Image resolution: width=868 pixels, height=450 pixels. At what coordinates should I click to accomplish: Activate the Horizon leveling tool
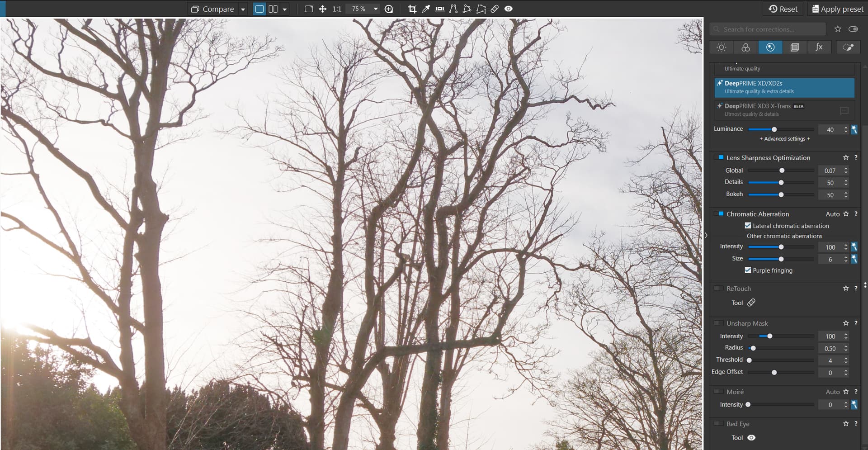tap(439, 9)
